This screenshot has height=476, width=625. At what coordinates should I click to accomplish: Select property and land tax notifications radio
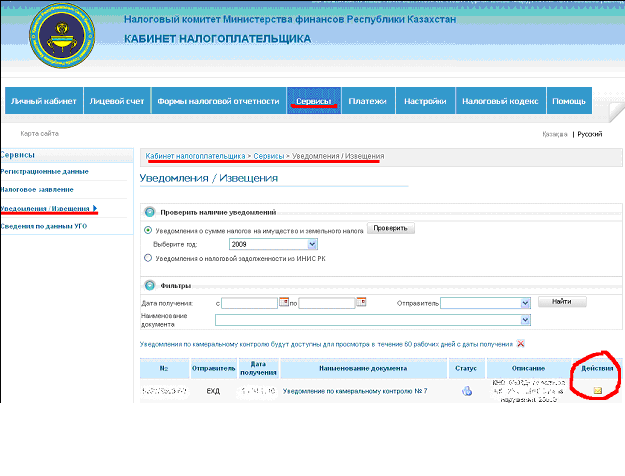point(148,230)
